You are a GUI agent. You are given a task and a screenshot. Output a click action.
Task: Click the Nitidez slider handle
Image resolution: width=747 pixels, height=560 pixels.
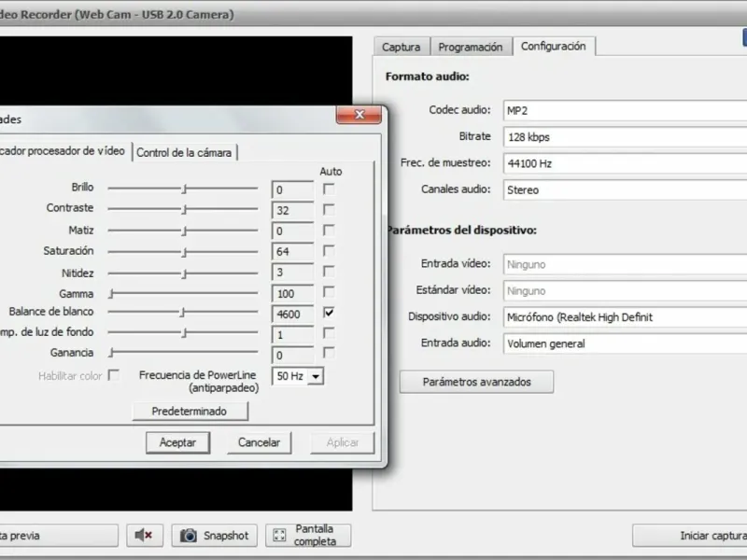(x=184, y=273)
